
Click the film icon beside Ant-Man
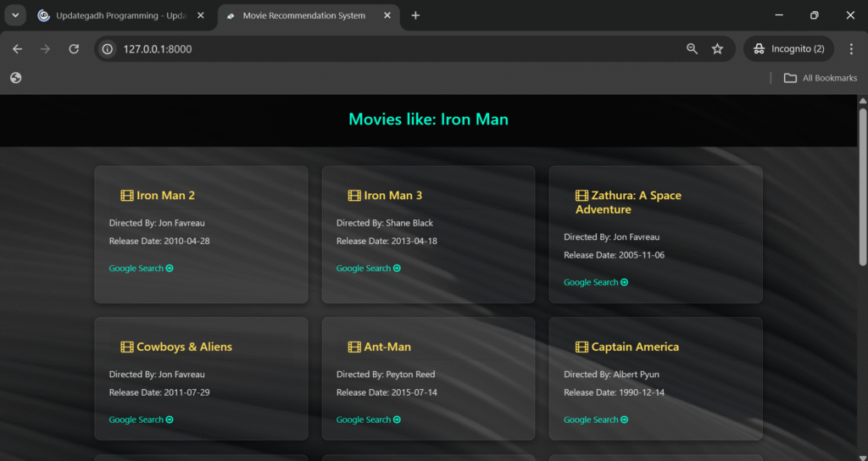coord(354,347)
